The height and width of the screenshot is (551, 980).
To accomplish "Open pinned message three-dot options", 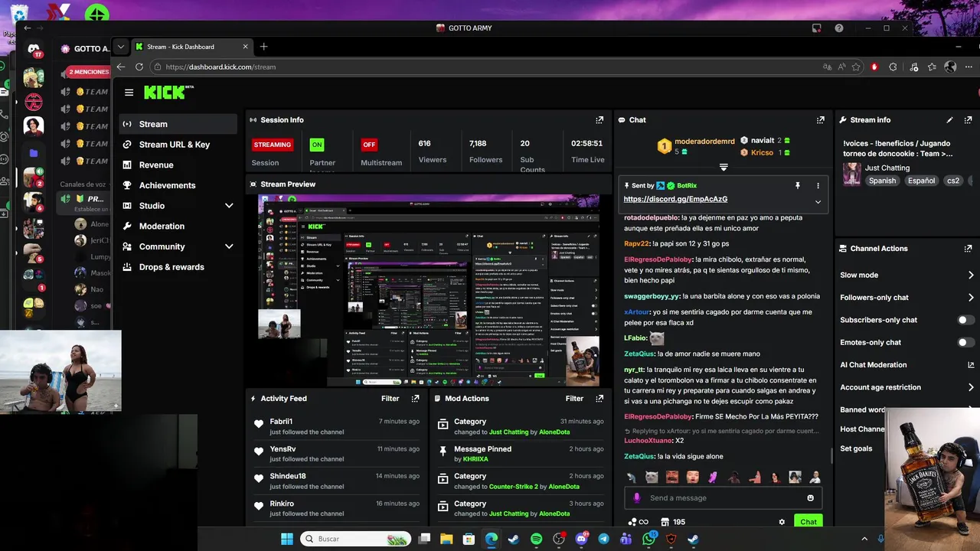I will (x=818, y=185).
